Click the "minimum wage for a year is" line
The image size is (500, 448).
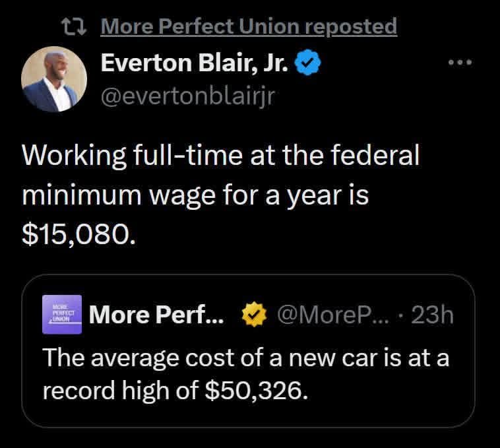pos(195,196)
